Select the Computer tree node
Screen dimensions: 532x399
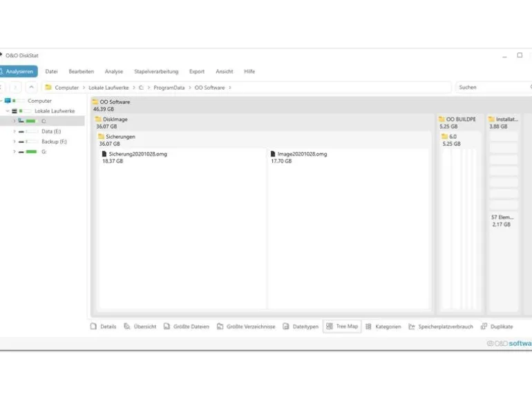pyautogui.click(x=39, y=101)
